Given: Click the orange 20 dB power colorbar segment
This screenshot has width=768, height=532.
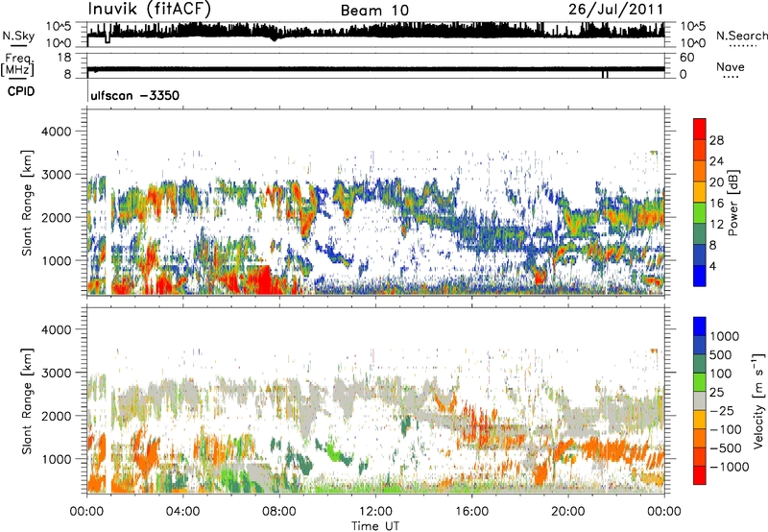Looking at the screenshot, I should tap(700, 171).
